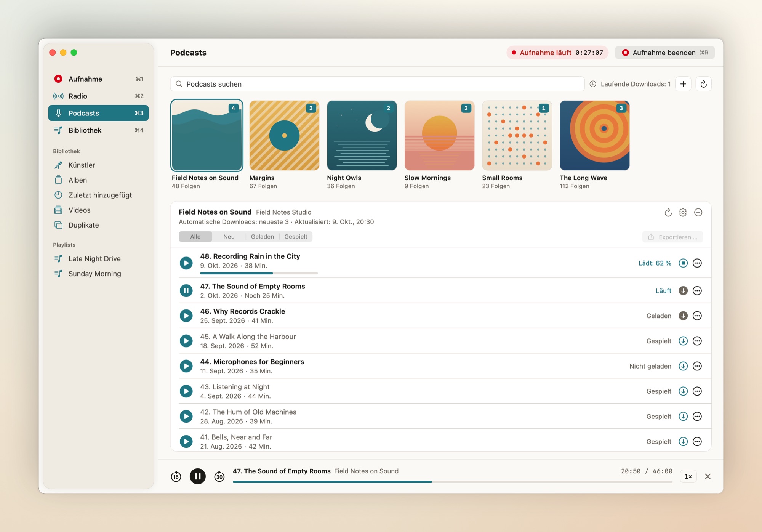This screenshot has width=762, height=532.
Task: Click Laufende Downloads: 1 indicator
Action: pyautogui.click(x=631, y=84)
